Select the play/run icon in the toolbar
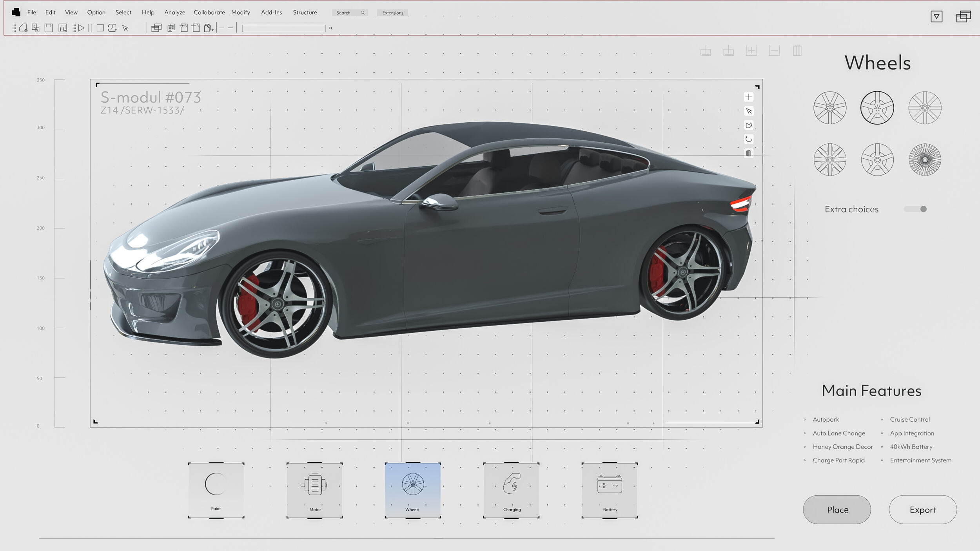The image size is (980, 551). 81,28
